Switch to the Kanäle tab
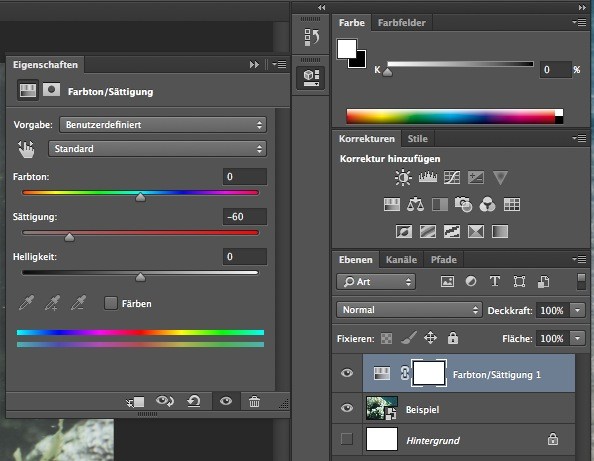The width and height of the screenshot is (594, 461). pos(401,259)
